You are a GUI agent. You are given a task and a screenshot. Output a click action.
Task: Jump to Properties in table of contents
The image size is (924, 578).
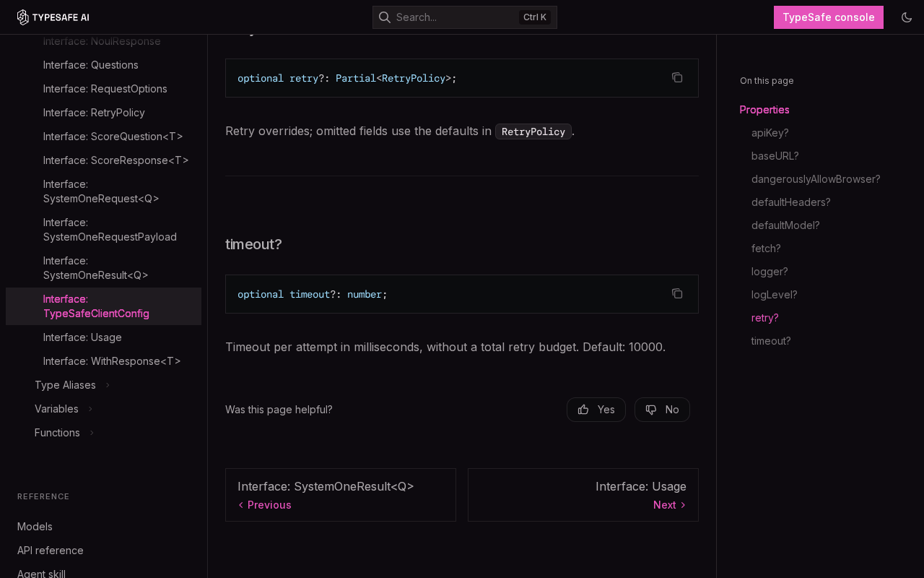[x=764, y=110]
